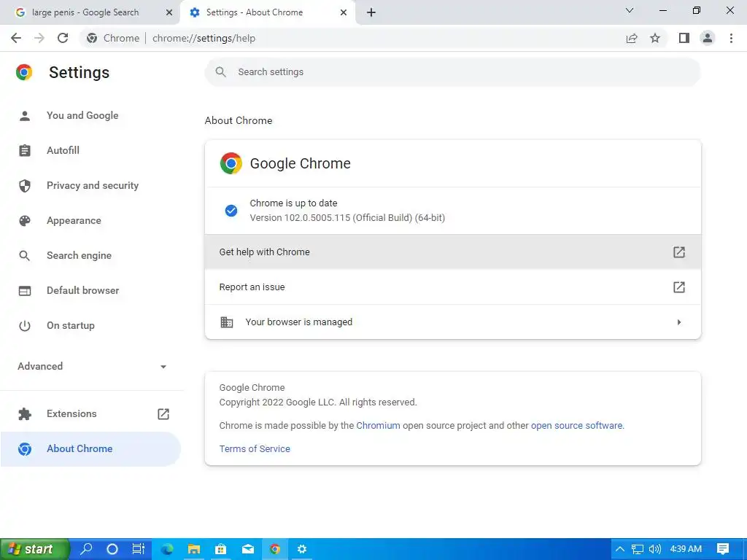
Task: Go back using the browser back arrow
Action: pos(16,38)
